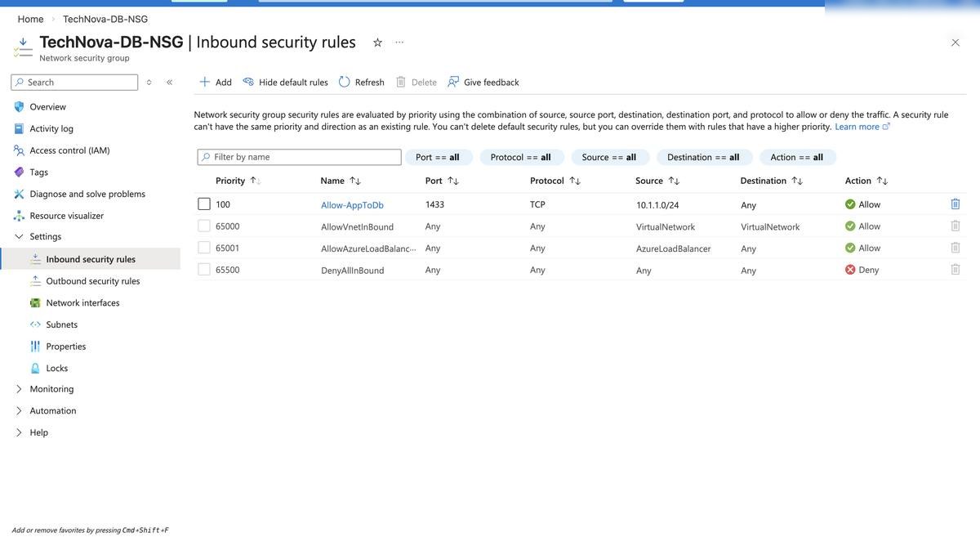The height and width of the screenshot is (537, 980).
Task: Click the Access control (IAM) people icon
Action: (19, 150)
